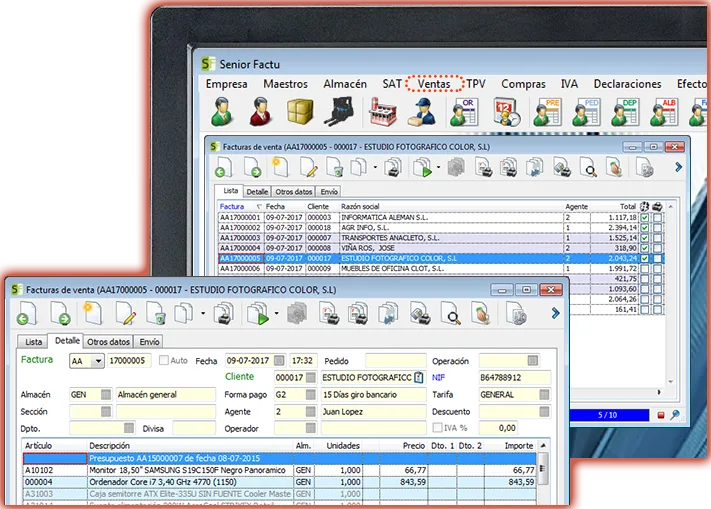Click pencil edit icon in back window toolbar
Image resolution: width=711 pixels, height=509 pixels.
pyautogui.click(x=308, y=167)
